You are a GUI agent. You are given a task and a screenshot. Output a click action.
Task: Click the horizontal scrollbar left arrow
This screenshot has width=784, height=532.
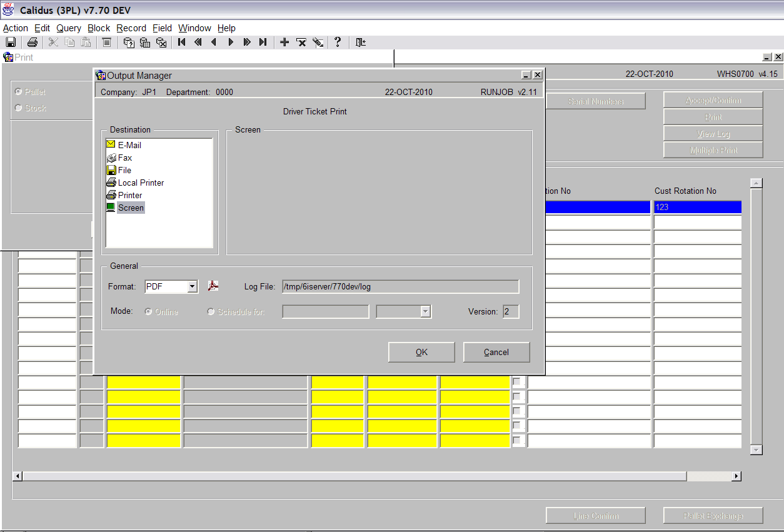click(18, 476)
